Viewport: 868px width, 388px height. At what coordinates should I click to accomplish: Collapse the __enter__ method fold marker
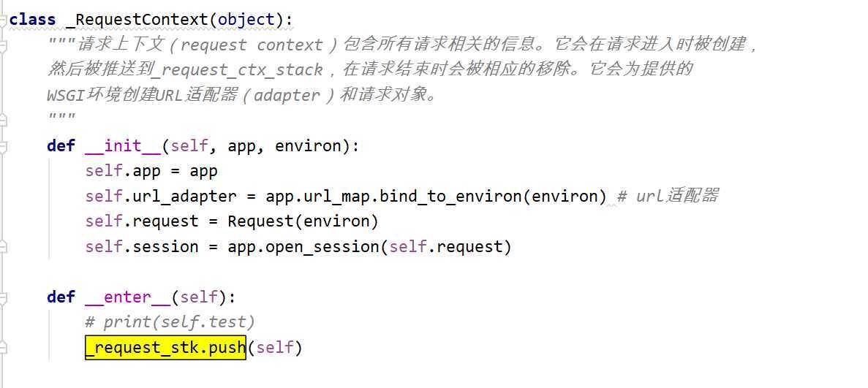tap(4, 297)
